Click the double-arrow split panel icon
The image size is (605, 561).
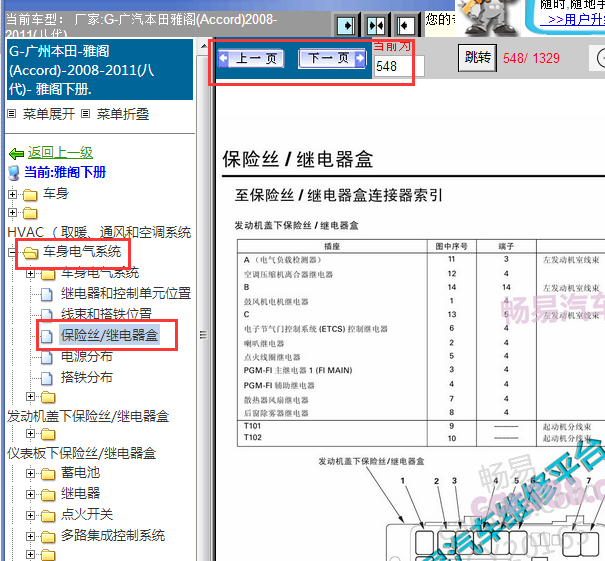375,26
